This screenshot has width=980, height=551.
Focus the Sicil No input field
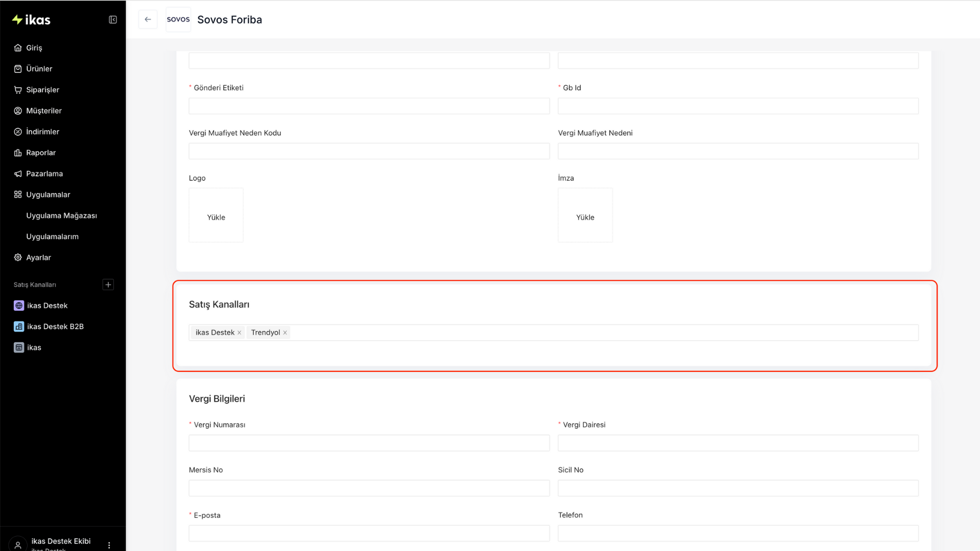click(738, 488)
